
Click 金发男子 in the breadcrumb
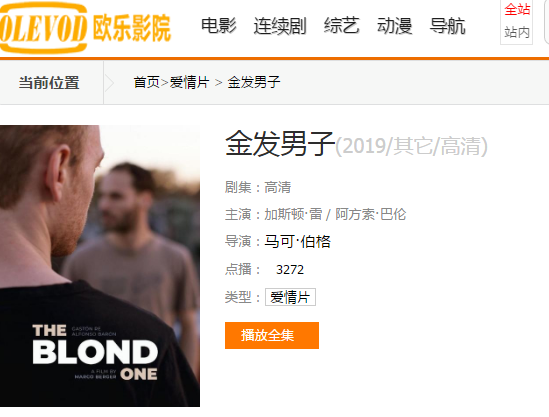(x=253, y=83)
